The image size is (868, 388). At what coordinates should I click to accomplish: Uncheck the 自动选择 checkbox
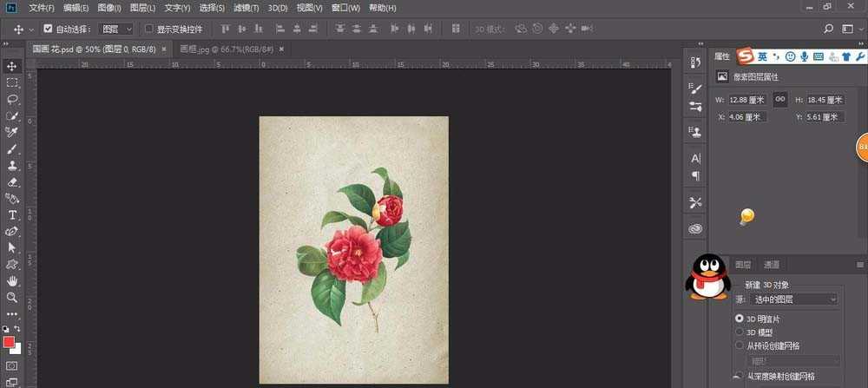(x=48, y=29)
